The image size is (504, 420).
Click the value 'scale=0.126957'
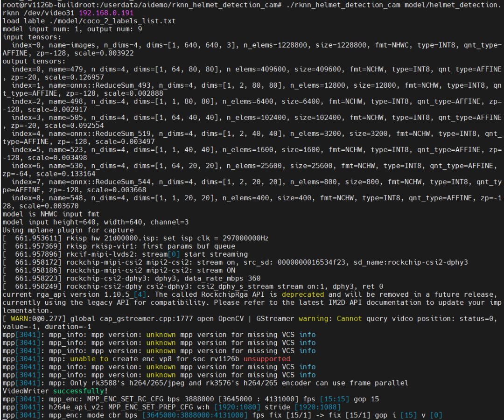tap(74, 77)
